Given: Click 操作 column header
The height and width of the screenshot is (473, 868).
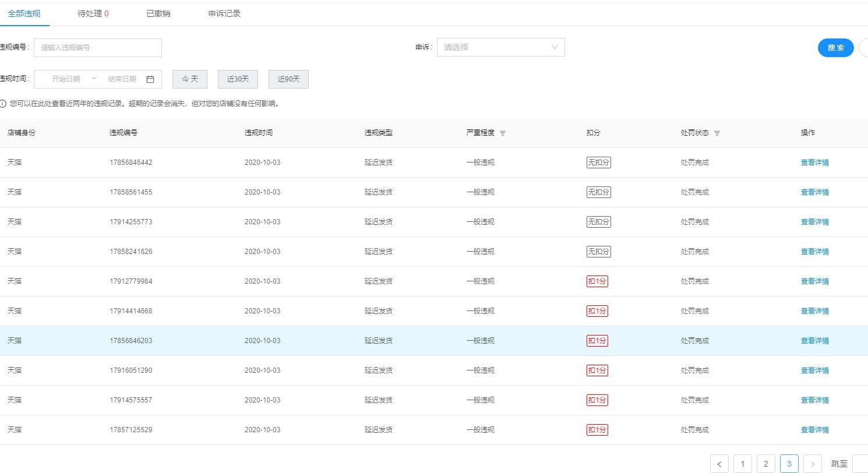Looking at the screenshot, I should (808, 133).
